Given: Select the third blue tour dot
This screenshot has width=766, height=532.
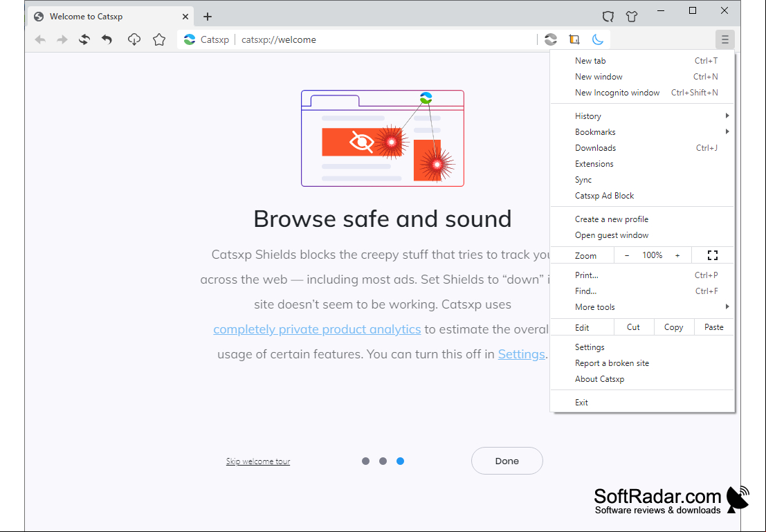Looking at the screenshot, I should [x=400, y=461].
